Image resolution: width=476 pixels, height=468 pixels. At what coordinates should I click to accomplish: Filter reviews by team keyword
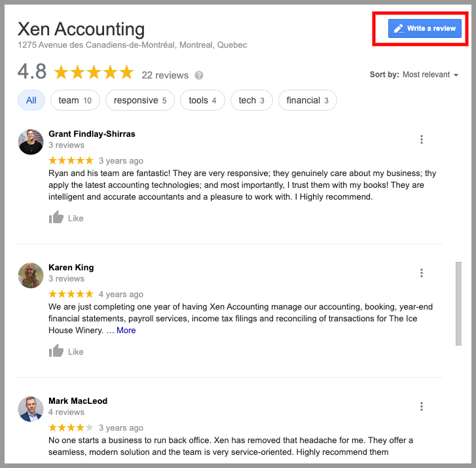click(x=75, y=100)
